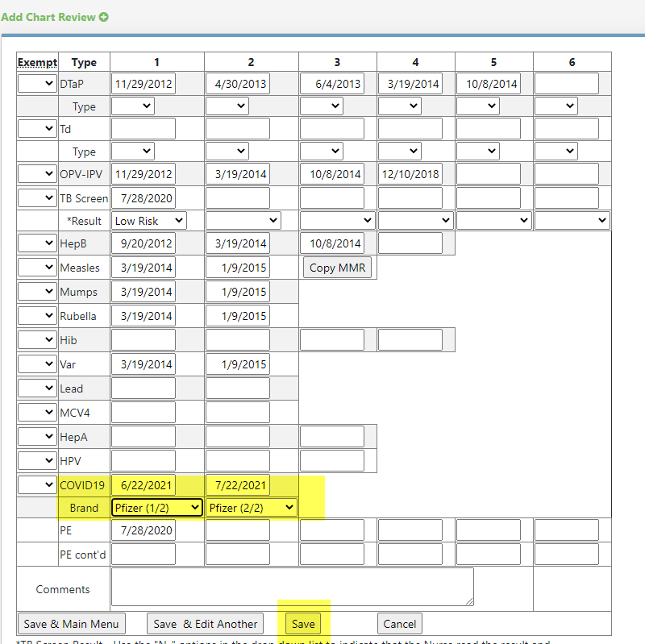Open the TB Result 'Low Risk' dropdown
This screenshot has height=644, width=645.
coord(148,221)
